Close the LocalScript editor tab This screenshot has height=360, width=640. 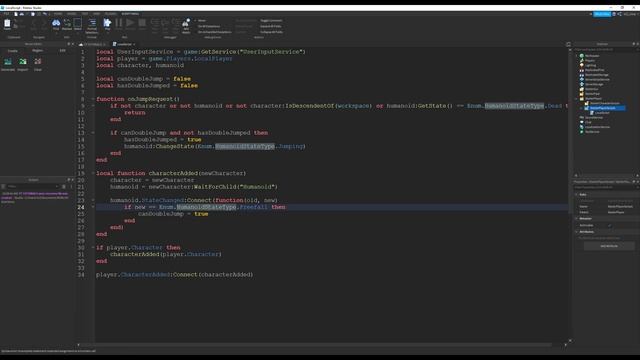[x=134, y=44]
